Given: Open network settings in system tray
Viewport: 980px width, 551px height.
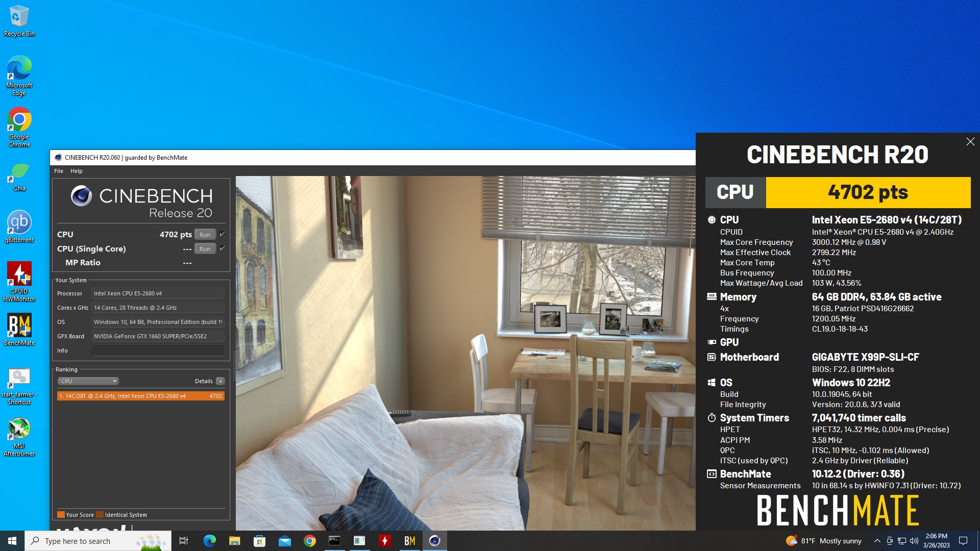Looking at the screenshot, I should coord(902,541).
